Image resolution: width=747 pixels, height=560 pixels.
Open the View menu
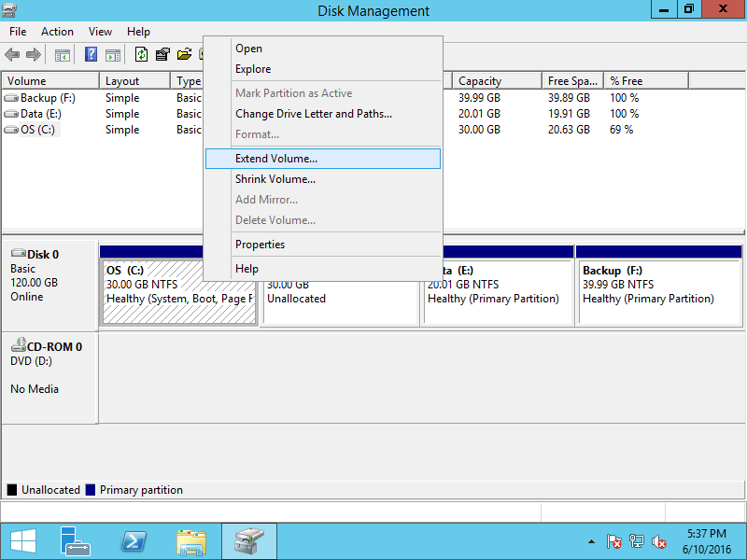pyautogui.click(x=100, y=32)
